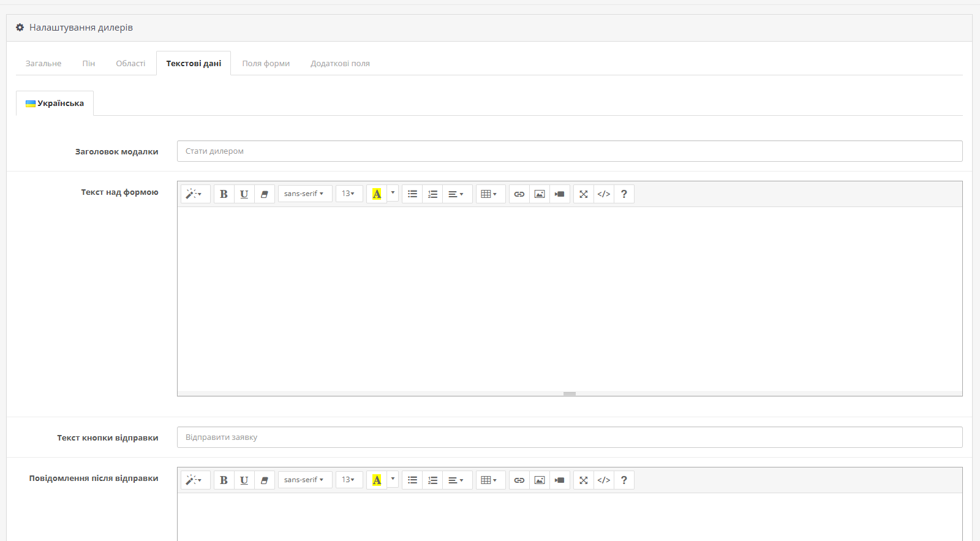Insert ordered list in 'Повідомлення після відправки' editor
Viewport: 980px width, 541px height.
point(432,480)
